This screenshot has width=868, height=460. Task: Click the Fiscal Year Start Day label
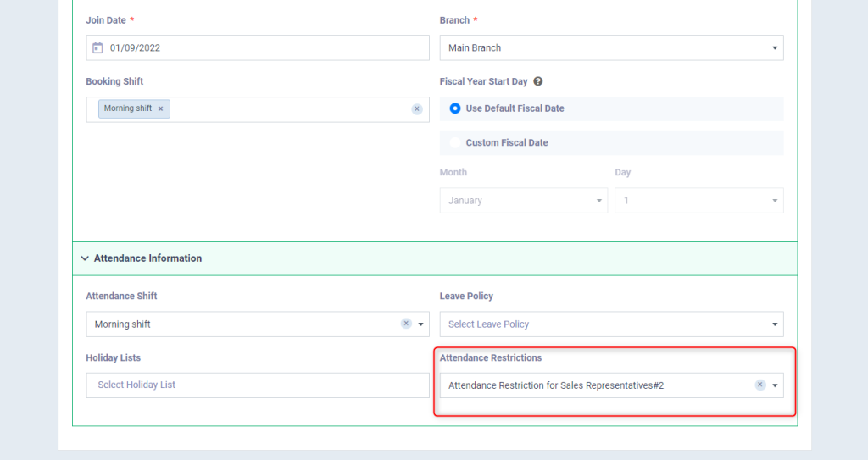tap(483, 81)
